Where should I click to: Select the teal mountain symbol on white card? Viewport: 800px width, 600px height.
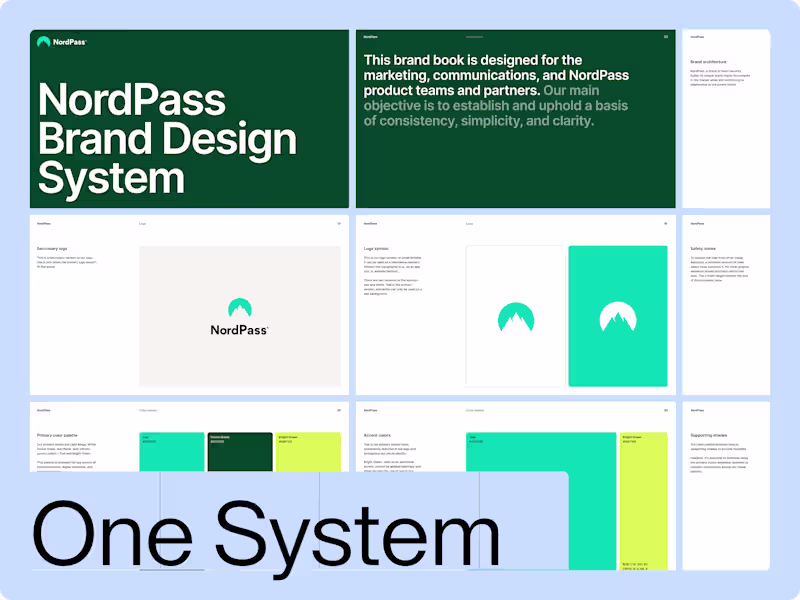[516, 317]
